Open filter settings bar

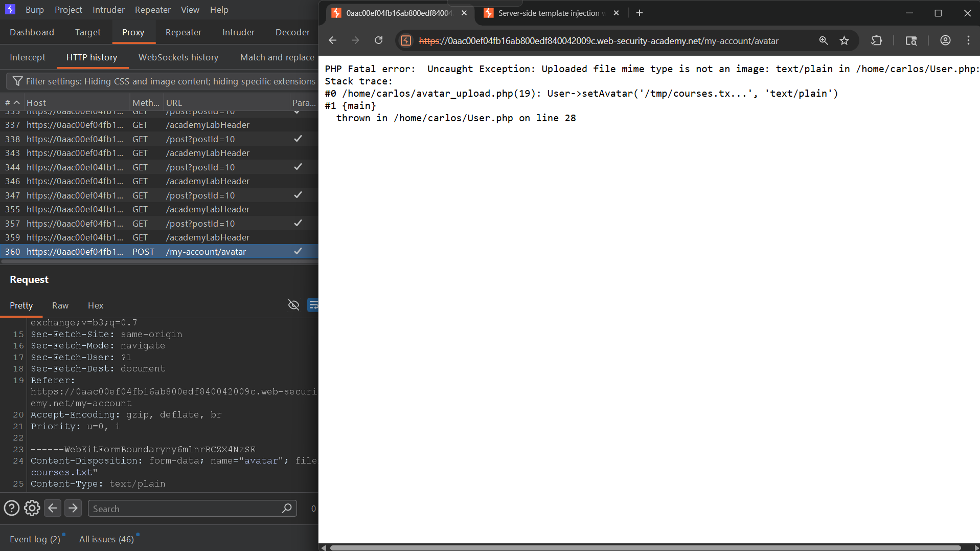click(x=163, y=81)
